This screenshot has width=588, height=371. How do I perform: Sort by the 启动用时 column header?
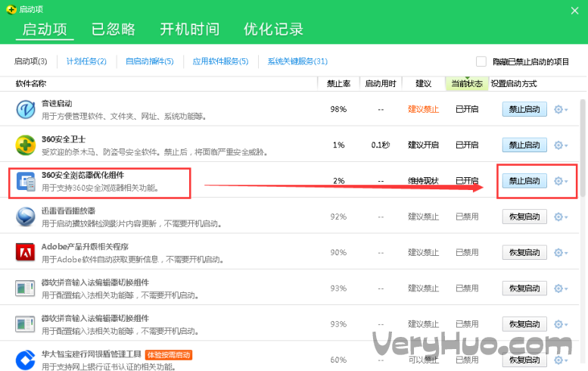(381, 83)
